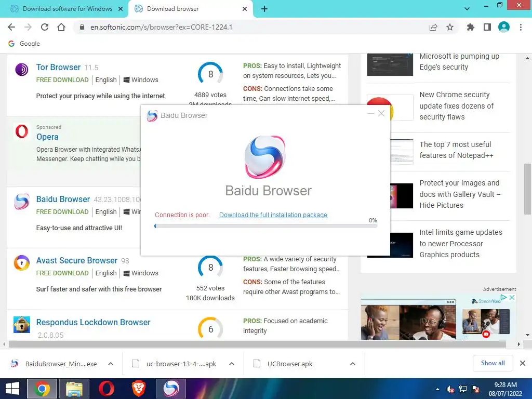Toggle the side panel icon

pos(487,27)
